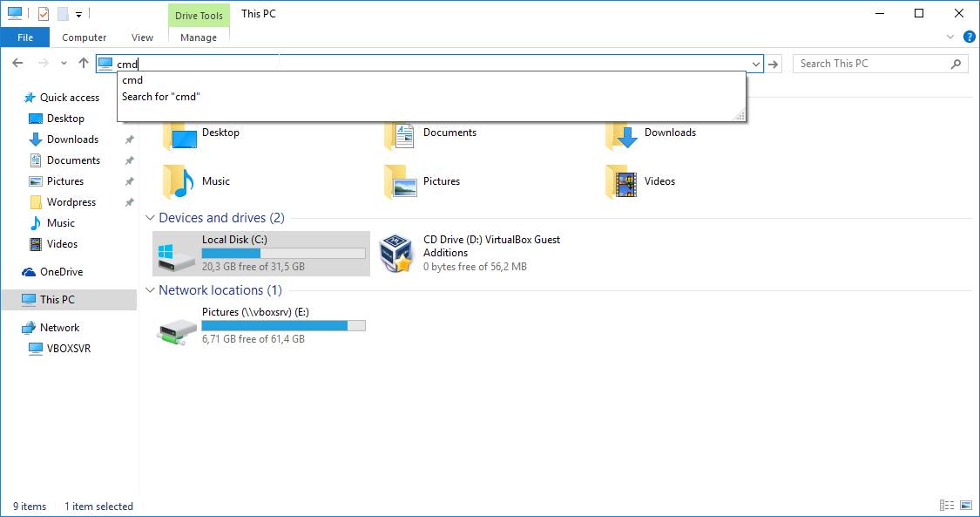
Task: Open Desktop in the navigation pane
Action: coord(65,119)
